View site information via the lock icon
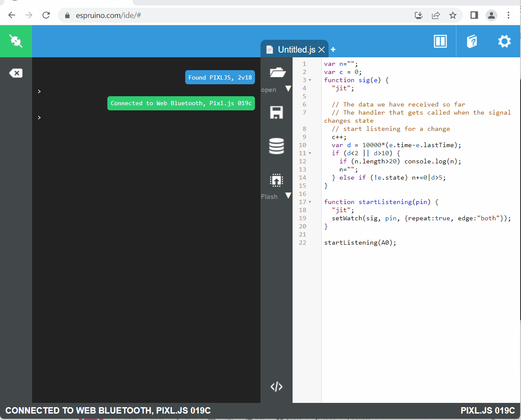 (x=67, y=15)
